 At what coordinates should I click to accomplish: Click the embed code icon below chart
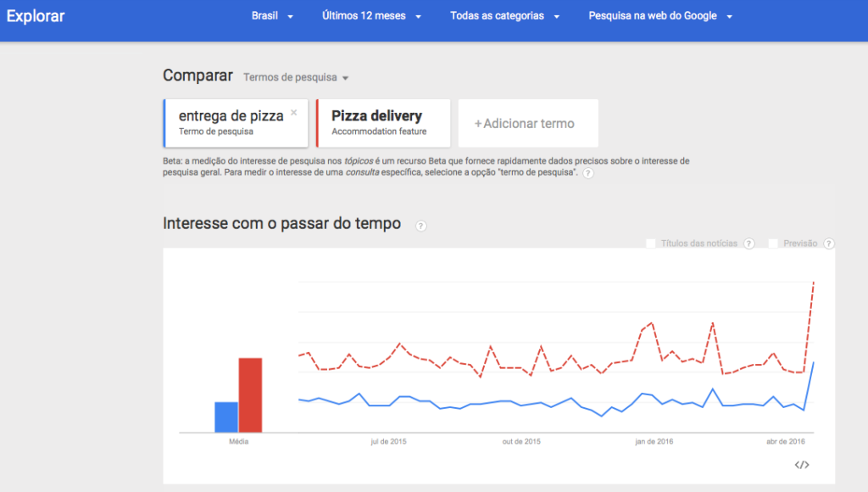(802, 465)
